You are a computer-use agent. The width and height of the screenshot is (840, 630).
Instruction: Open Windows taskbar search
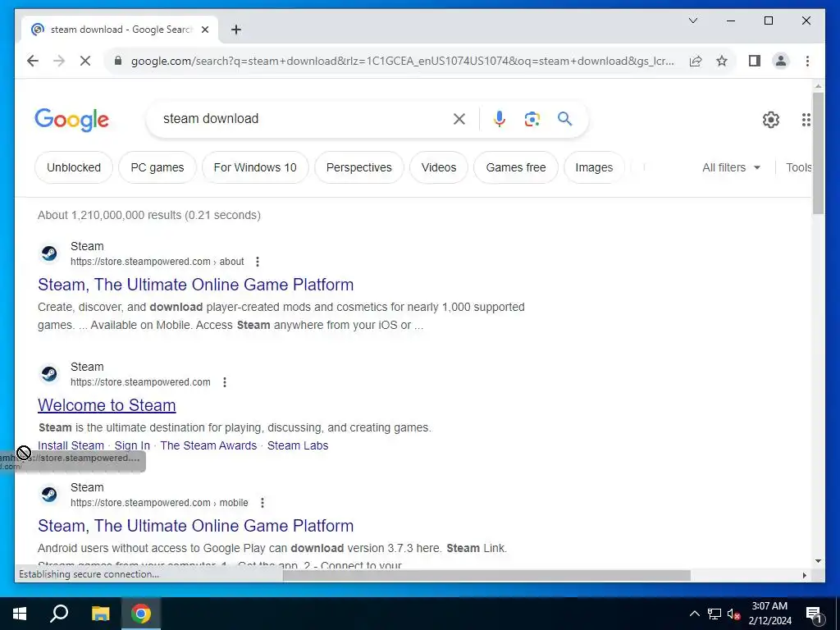click(59, 614)
